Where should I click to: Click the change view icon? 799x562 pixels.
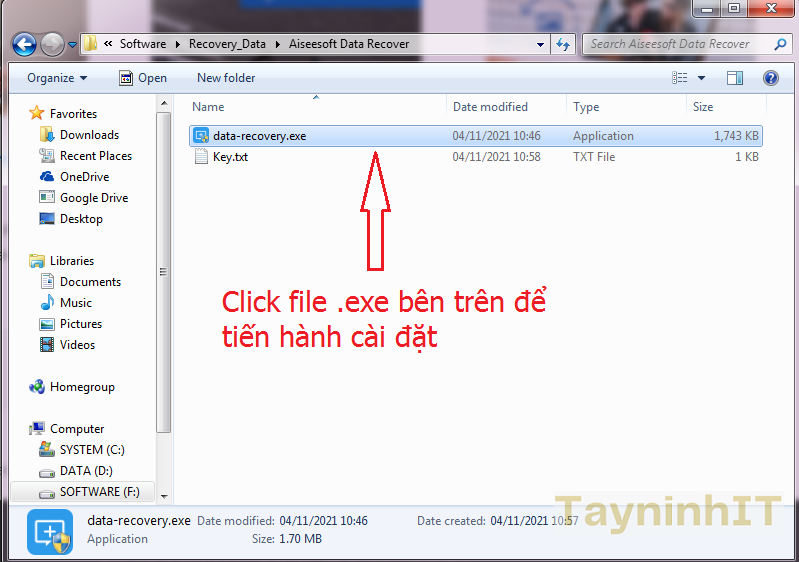point(680,78)
